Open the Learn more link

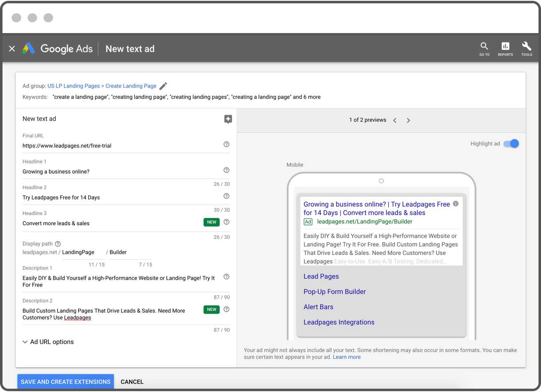(x=347, y=357)
